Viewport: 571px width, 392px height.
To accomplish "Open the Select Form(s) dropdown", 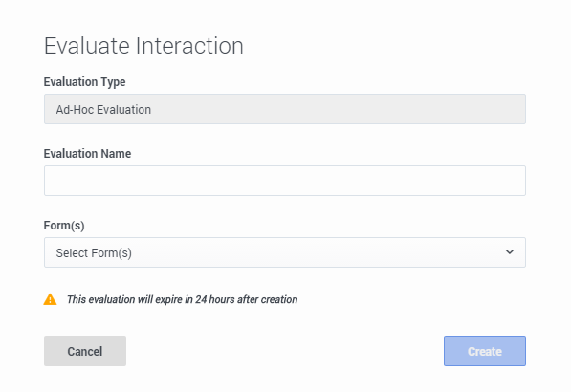I will click(x=285, y=252).
